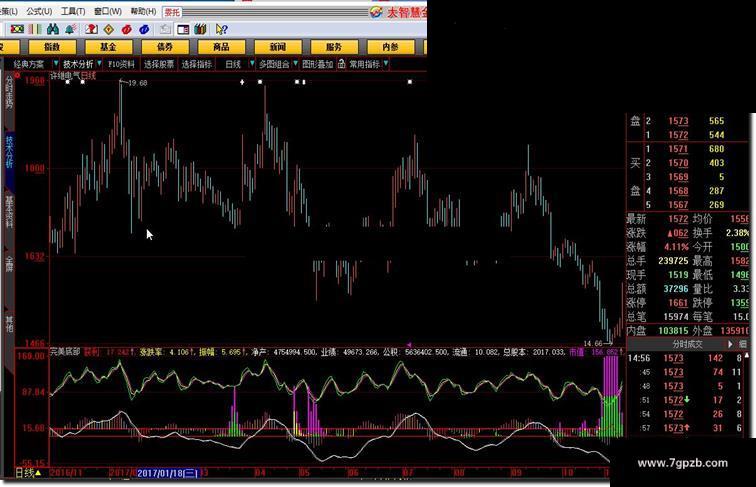The height and width of the screenshot is (487, 756).
Task: Click the 经典方案 toolbar label
Action: point(28,64)
